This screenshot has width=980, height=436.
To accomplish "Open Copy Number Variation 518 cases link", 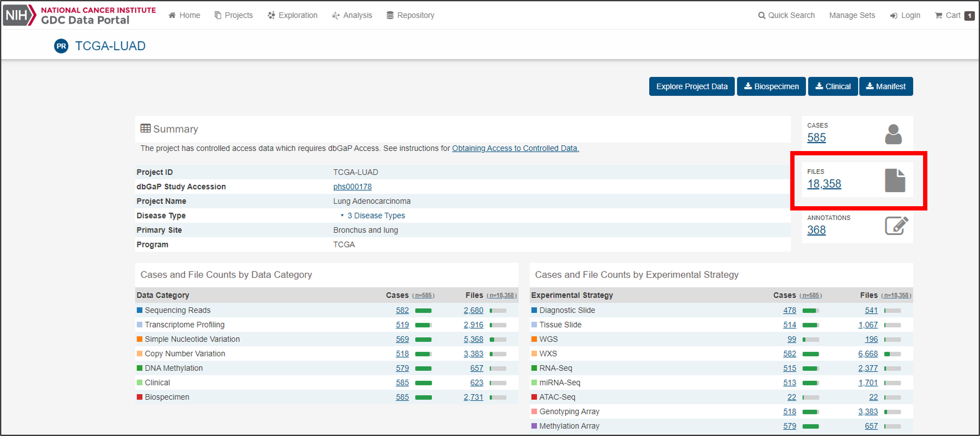I will click(x=402, y=354).
